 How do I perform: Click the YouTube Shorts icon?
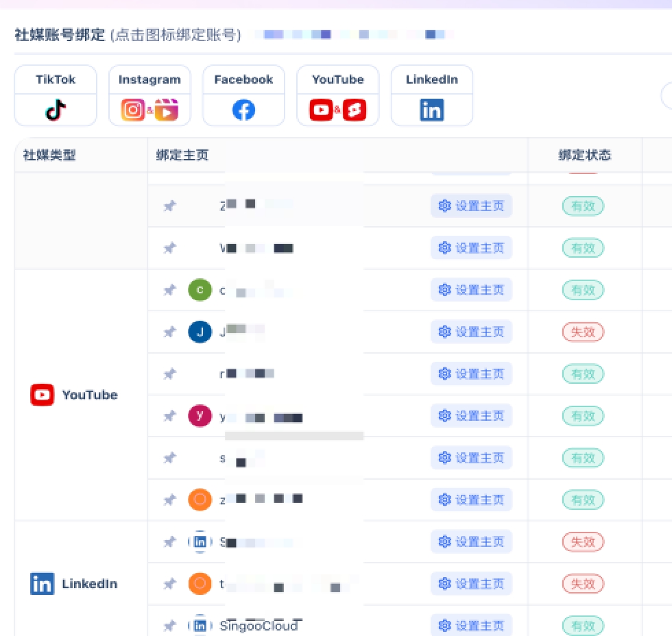click(355, 110)
